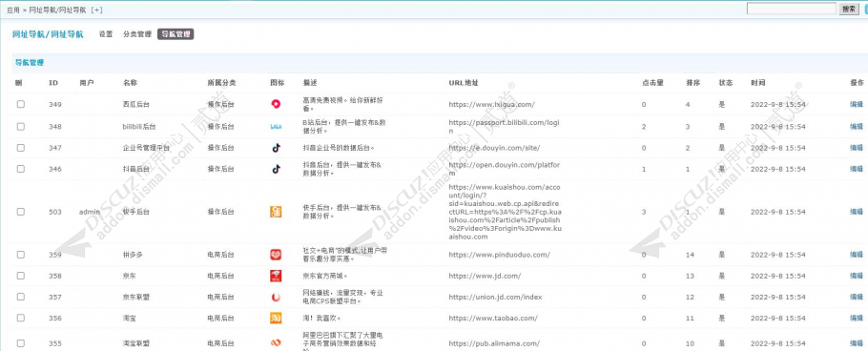Screen dimensions: 868x351
Task: Click 编辑 for row 355 淘宝联盟
Action: coord(857,343)
